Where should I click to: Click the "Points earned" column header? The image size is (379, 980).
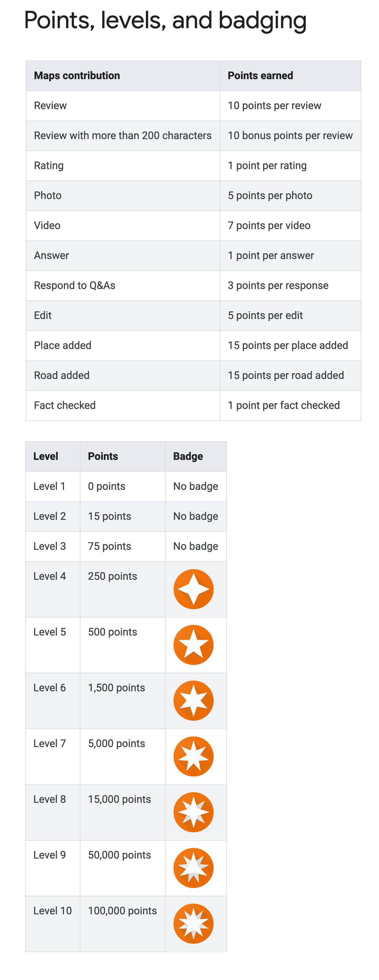click(x=290, y=76)
